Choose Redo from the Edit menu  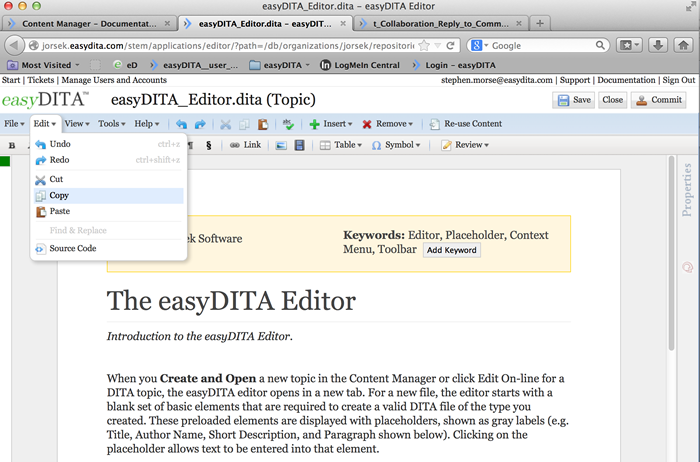108,160
